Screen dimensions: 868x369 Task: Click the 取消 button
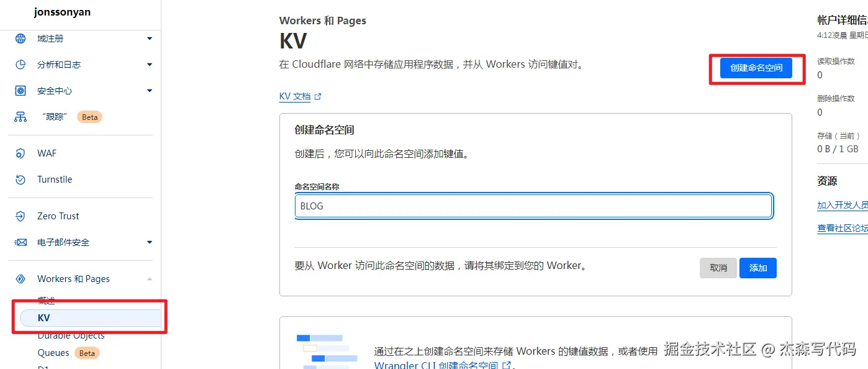[718, 268]
